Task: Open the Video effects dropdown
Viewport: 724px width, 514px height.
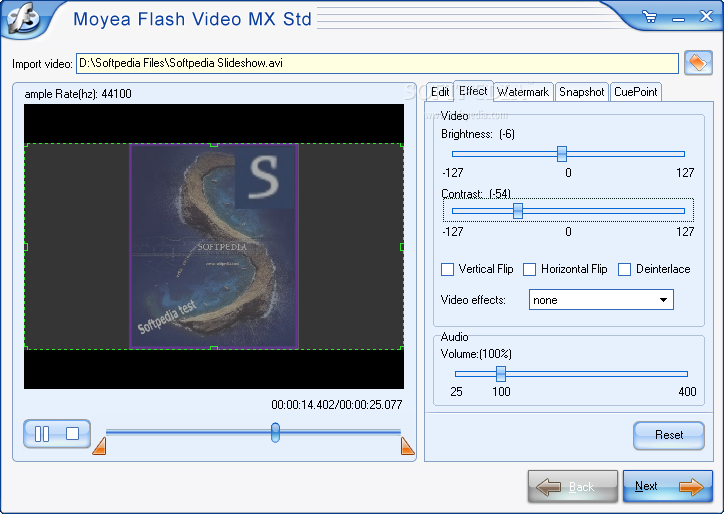Action: coord(601,300)
